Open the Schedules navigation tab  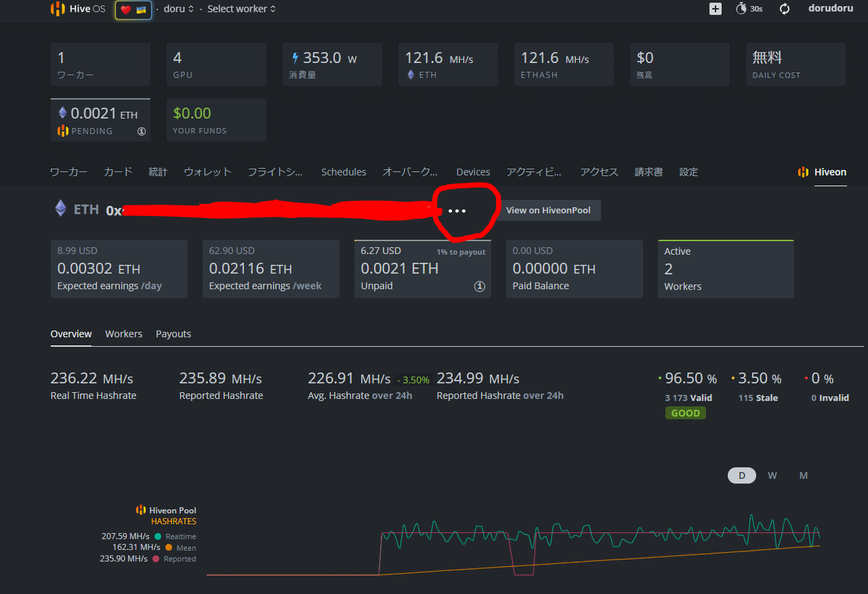(344, 172)
